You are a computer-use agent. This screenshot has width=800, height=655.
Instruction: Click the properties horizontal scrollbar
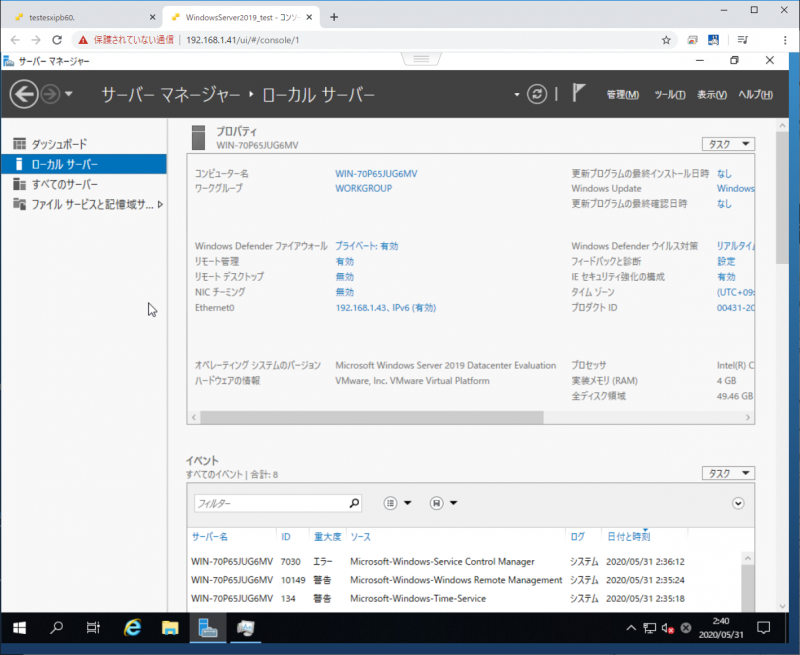click(372, 417)
